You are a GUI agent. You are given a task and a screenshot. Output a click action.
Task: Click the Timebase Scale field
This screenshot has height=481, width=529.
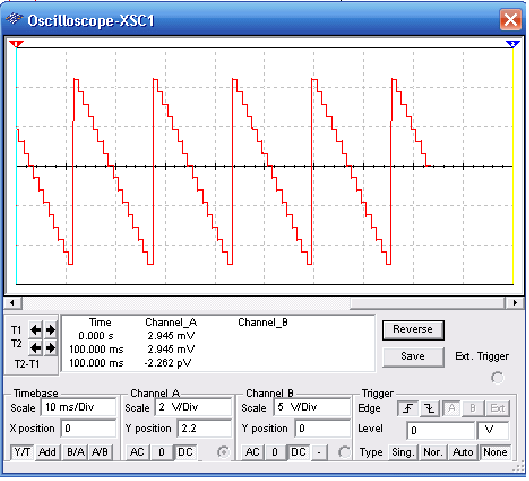coord(78,408)
